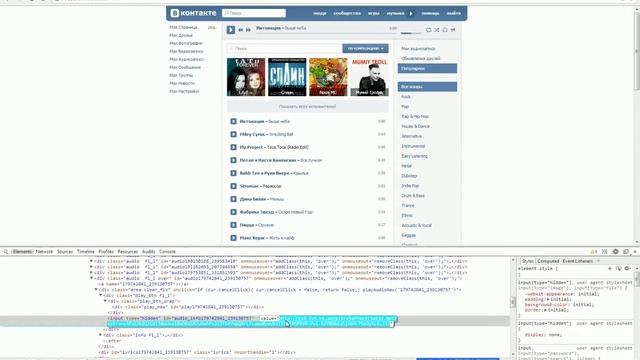Image resolution: width=640 pixels, height=360 pixels.
Task: Switch to the DevTools Resources tab
Action: pyautogui.click(x=128, y=252)
